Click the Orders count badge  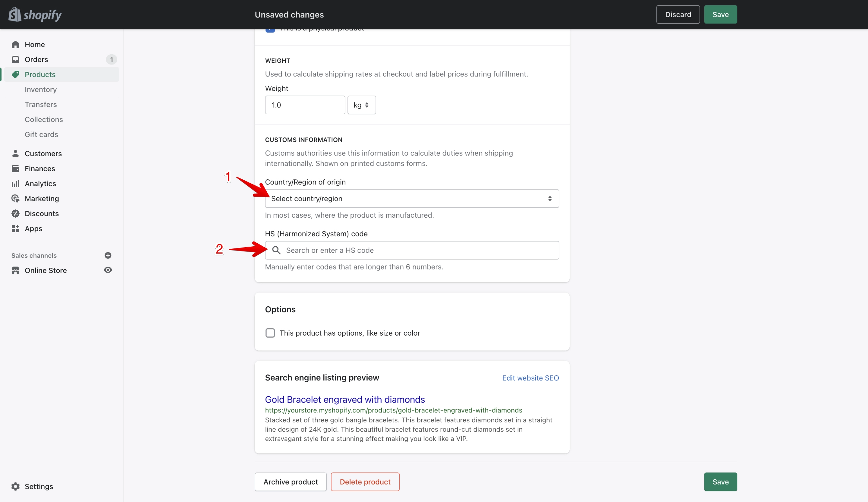[x=111, y=60]
